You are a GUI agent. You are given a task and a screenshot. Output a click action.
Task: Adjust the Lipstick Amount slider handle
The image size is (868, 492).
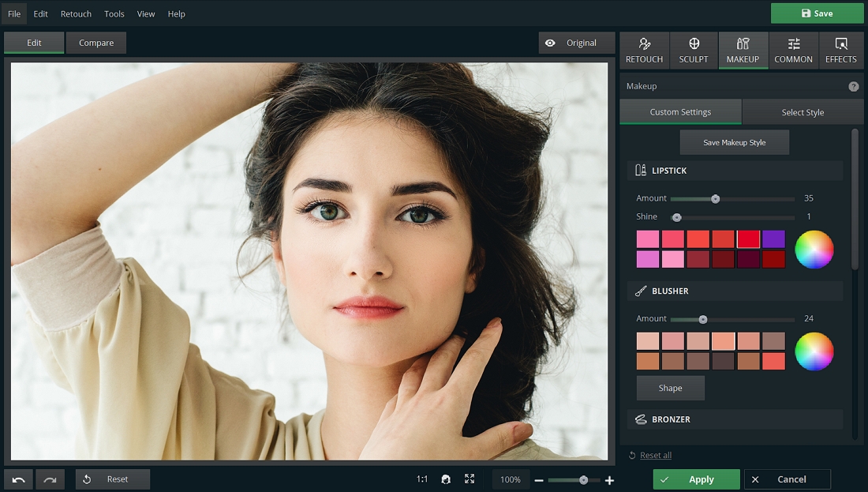[715, 199]
